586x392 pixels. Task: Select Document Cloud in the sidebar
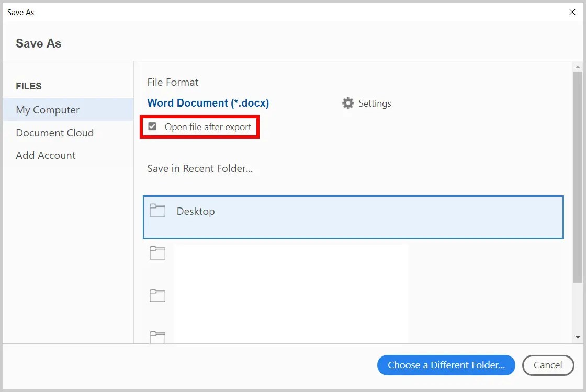[x=54, y=133]
